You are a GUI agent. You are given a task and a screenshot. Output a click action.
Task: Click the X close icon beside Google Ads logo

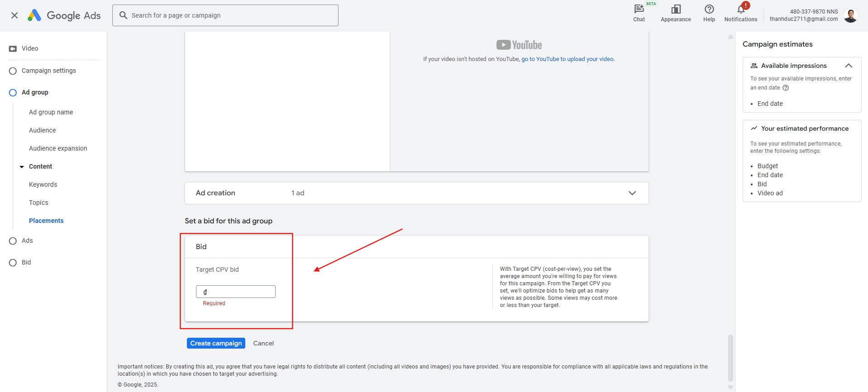click(x=14, y=15)
